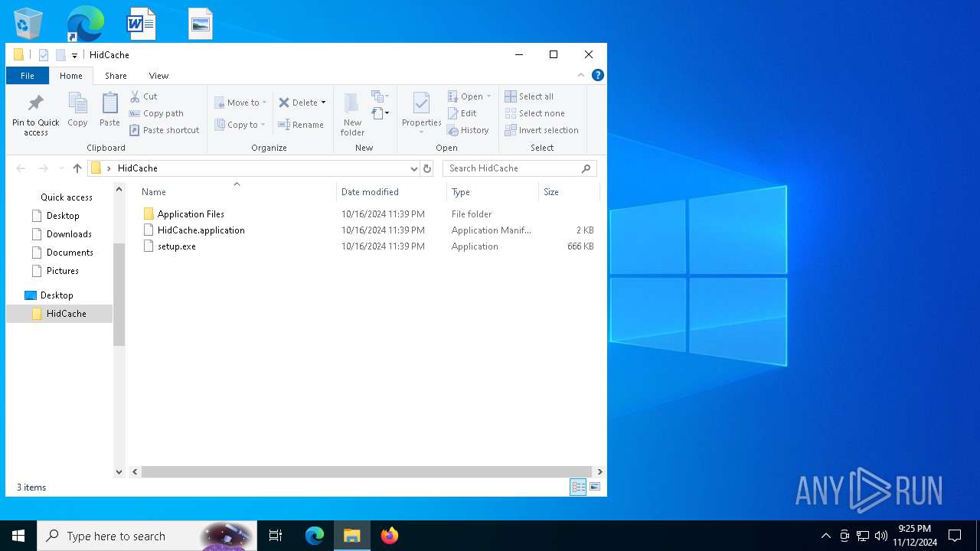This screenshot has width=980, height=551.
Task: Click the volume icon in system tray
Action: pos(880,536)
